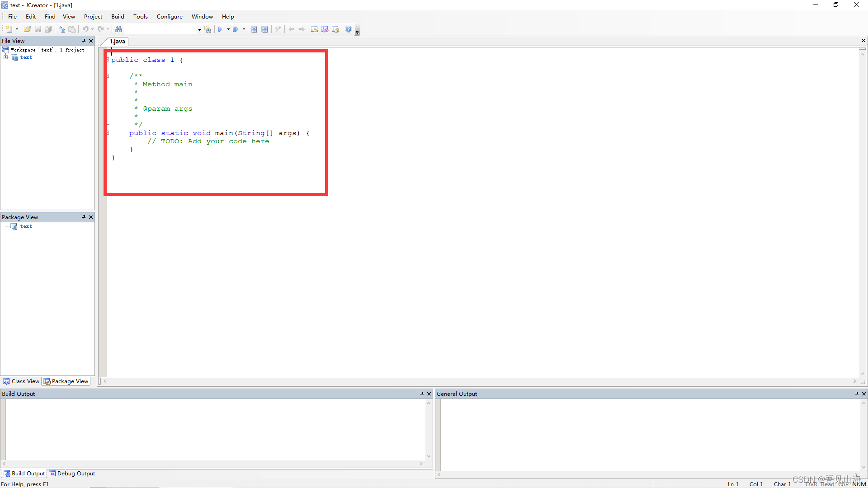Click the Open file folder icon
This screenshot has width=868, height=488.
(x=27, y=29)
